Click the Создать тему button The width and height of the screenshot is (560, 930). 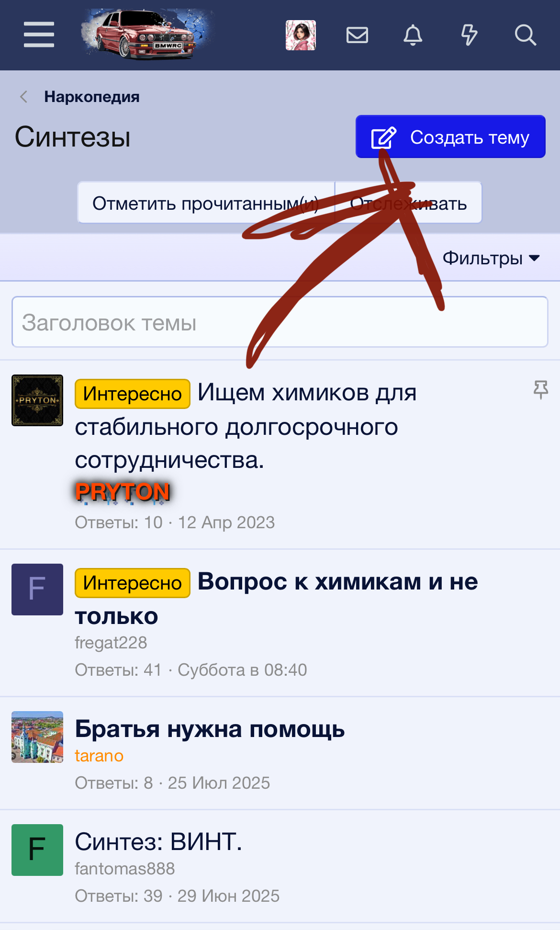click(x=450, y=136)
